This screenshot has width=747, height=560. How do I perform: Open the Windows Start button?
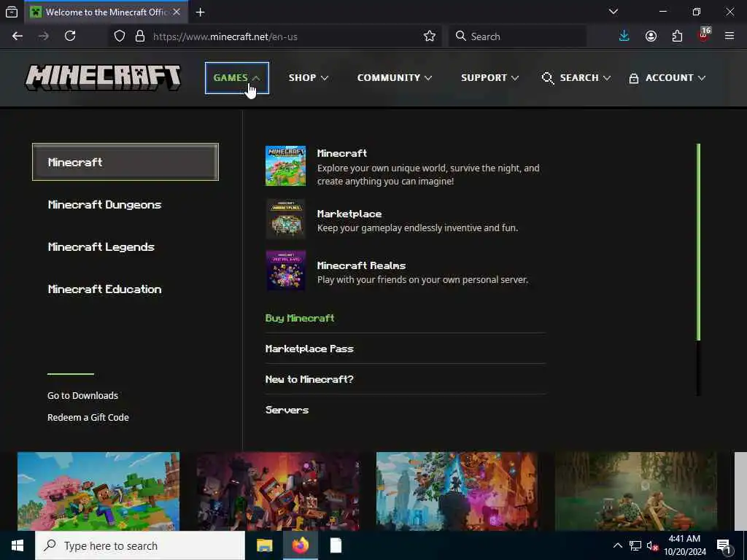(18, 545)
